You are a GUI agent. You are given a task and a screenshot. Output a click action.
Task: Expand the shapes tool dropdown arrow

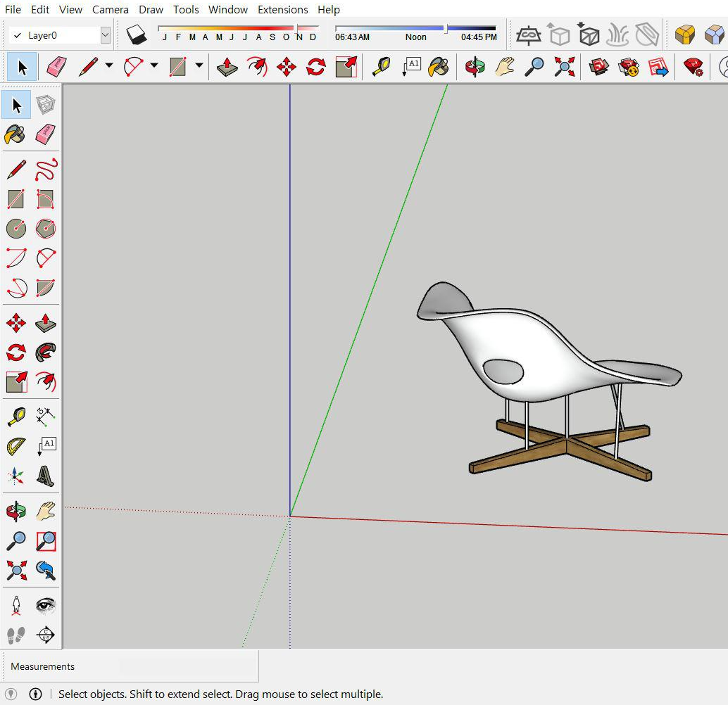coord(199,66)
